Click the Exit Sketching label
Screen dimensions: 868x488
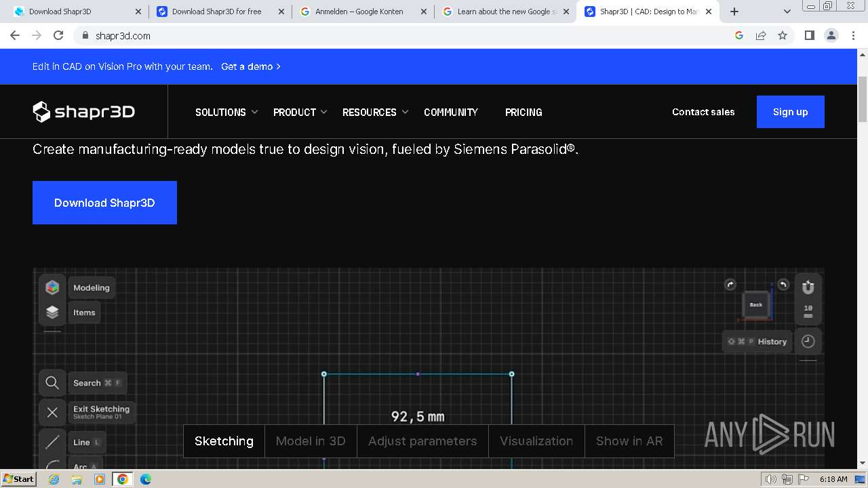101,412
